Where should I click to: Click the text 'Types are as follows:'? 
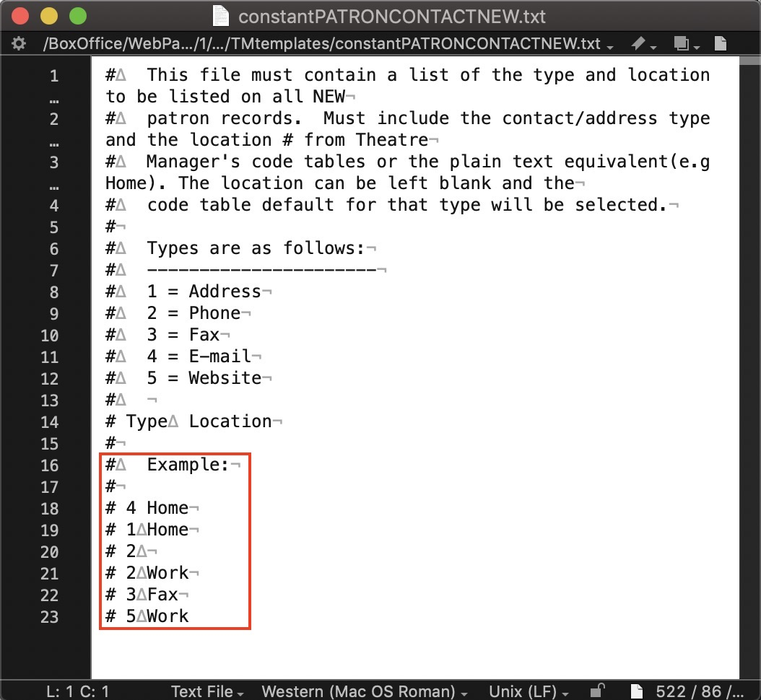coord(256,248)
